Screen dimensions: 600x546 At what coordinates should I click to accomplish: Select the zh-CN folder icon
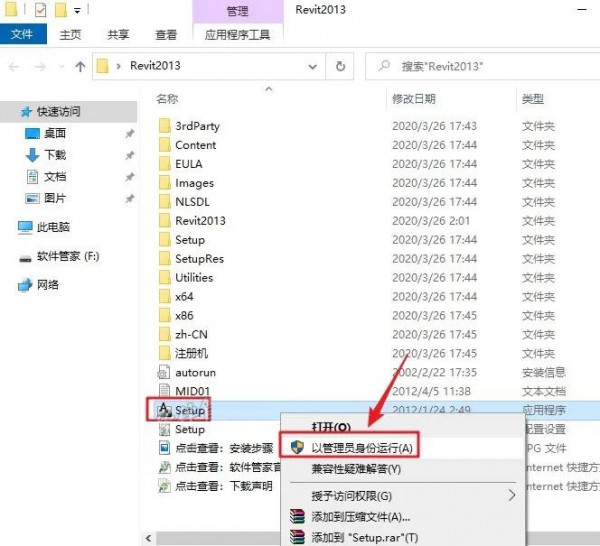point(165,334)
